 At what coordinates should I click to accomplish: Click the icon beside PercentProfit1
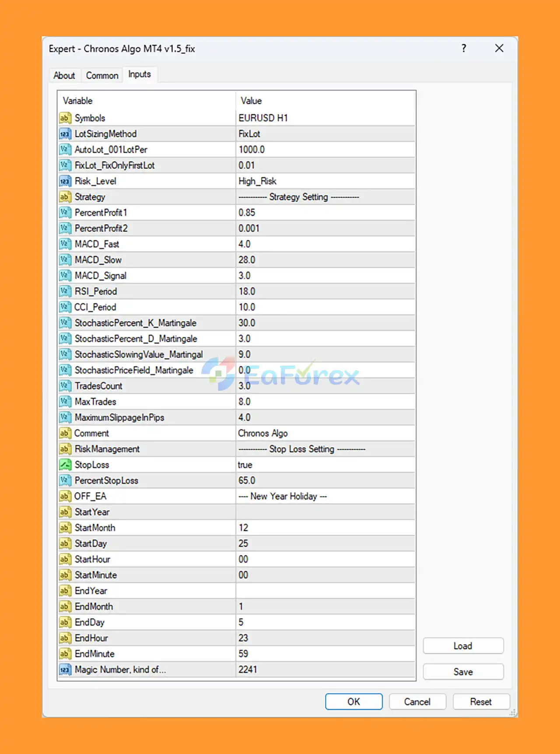65,213
